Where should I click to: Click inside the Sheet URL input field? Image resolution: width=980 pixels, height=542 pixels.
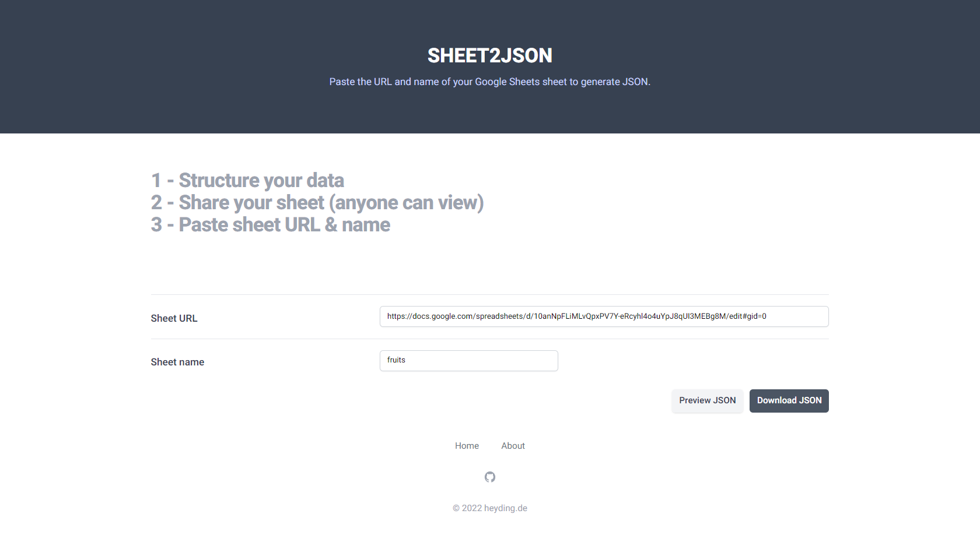coord(604,316)
